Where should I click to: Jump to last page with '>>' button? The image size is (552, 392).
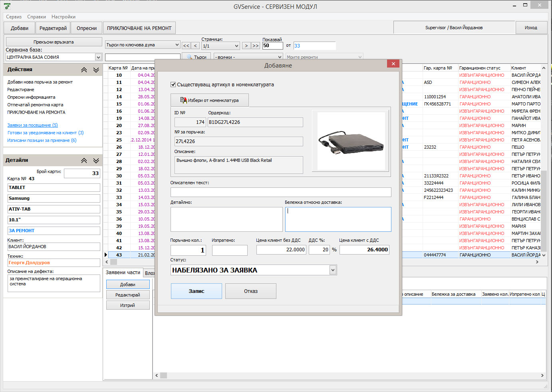coord(256,46)
